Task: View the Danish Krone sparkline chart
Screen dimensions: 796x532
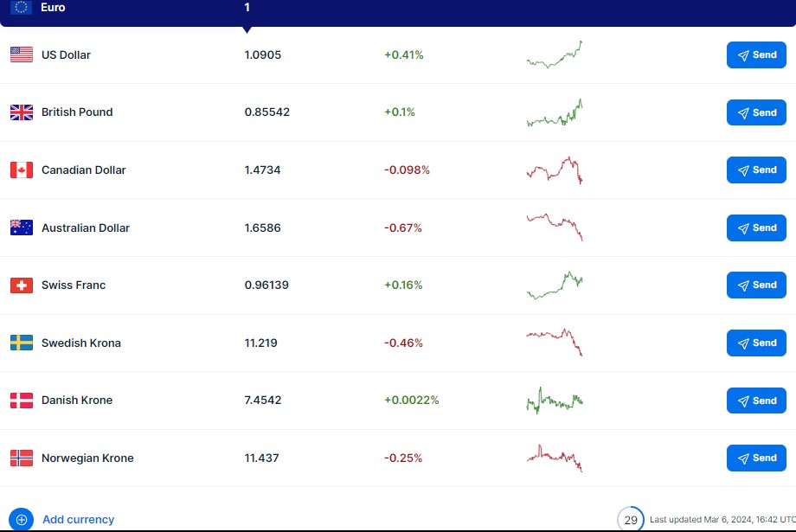Action: coord(555,401)
